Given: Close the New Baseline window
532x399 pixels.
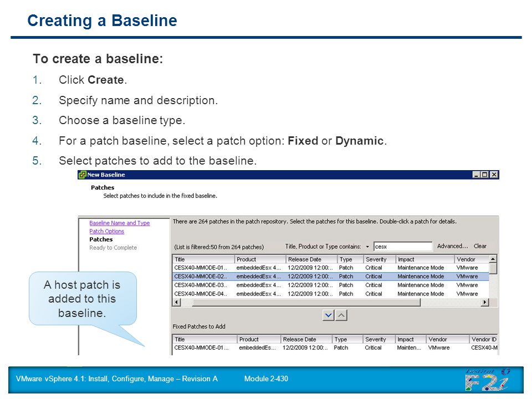Looking at the screenshot, I should pyautogui.click(x=494, y=175).
